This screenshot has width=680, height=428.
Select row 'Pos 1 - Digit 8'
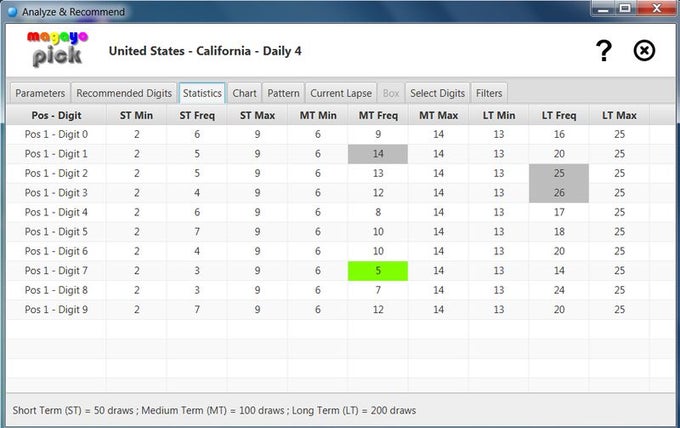point(340,290)
